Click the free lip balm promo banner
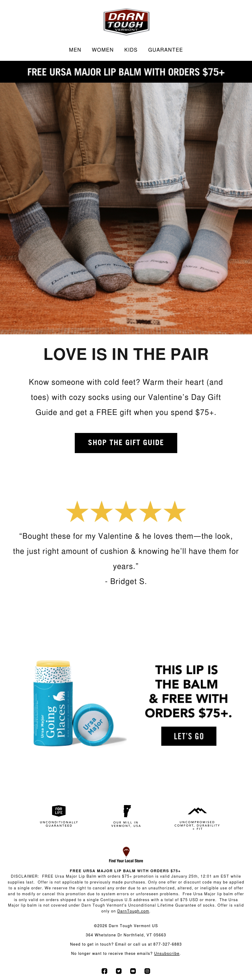Viewport: 252px width, 980px height. click(x=126, y=72)
